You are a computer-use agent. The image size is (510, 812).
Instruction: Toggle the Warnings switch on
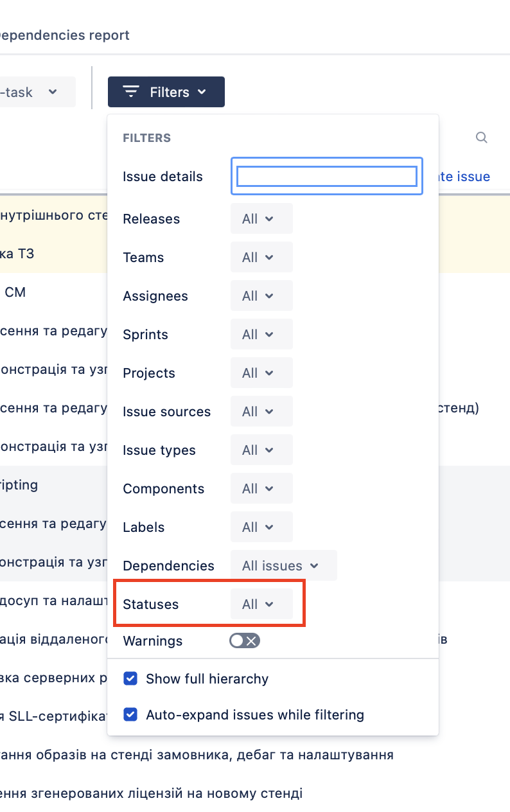[244, 640]
